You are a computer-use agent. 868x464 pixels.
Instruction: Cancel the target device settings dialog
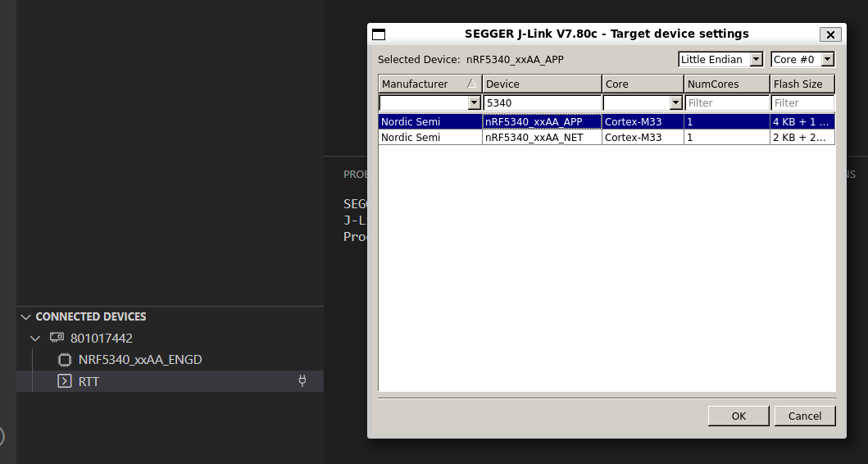click(x=804, y=416)
